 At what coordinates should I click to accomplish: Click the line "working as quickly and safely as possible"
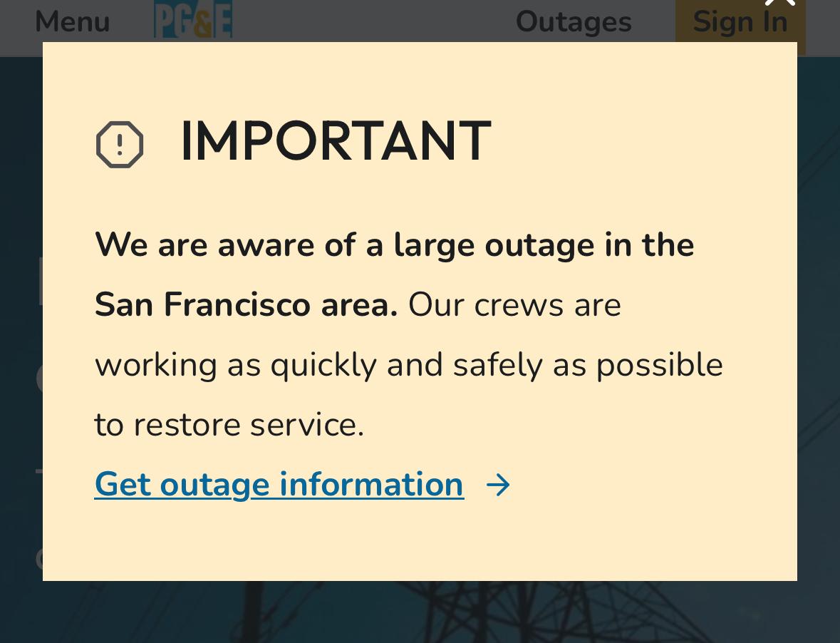[x=408, y=365]
